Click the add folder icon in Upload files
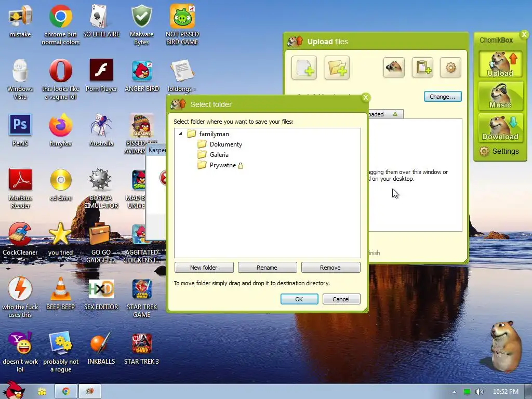This screenshot has width=532, height=399. 337,68
